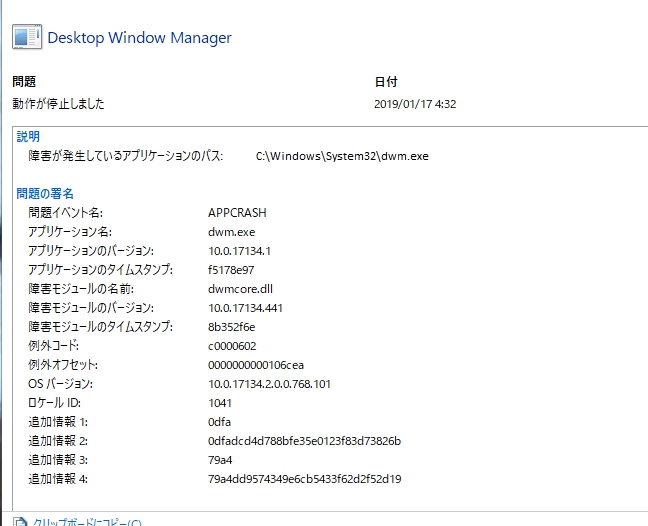Click the ロケール ID label
Screen dimensions: 648x526
(54, 402)
